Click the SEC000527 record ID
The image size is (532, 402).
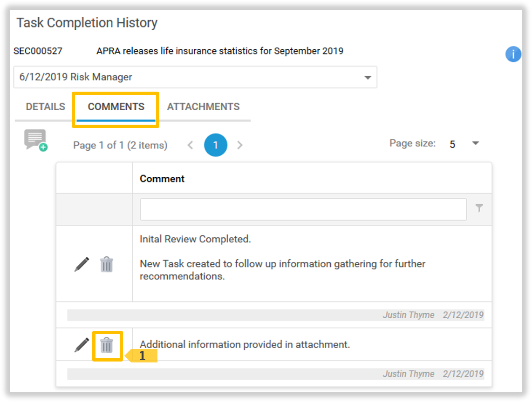pos(38,51)
